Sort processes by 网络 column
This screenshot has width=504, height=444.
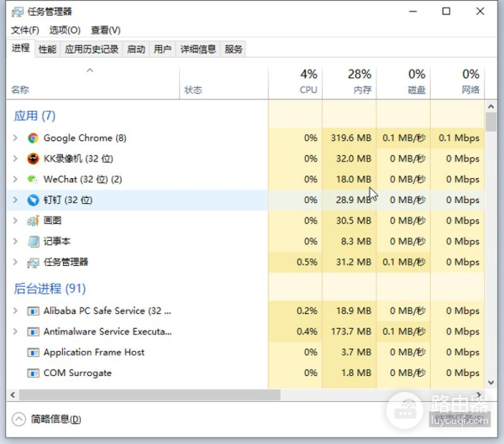458,83
